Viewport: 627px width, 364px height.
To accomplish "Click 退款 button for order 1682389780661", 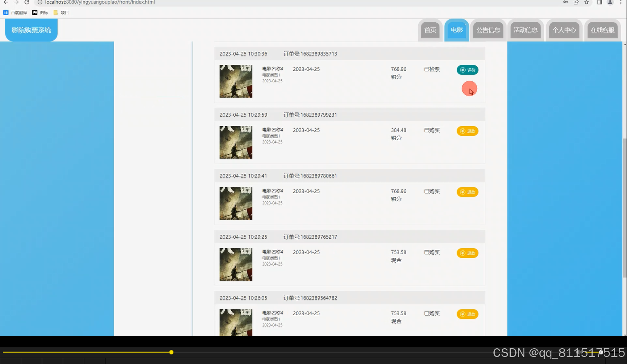I will click(x=467, y=192).
